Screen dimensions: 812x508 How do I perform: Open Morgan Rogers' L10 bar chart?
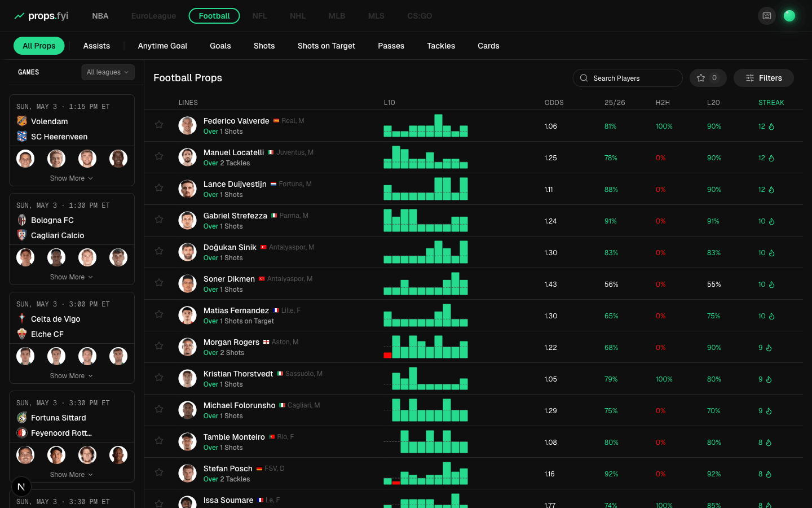click(x=426, y=347)
